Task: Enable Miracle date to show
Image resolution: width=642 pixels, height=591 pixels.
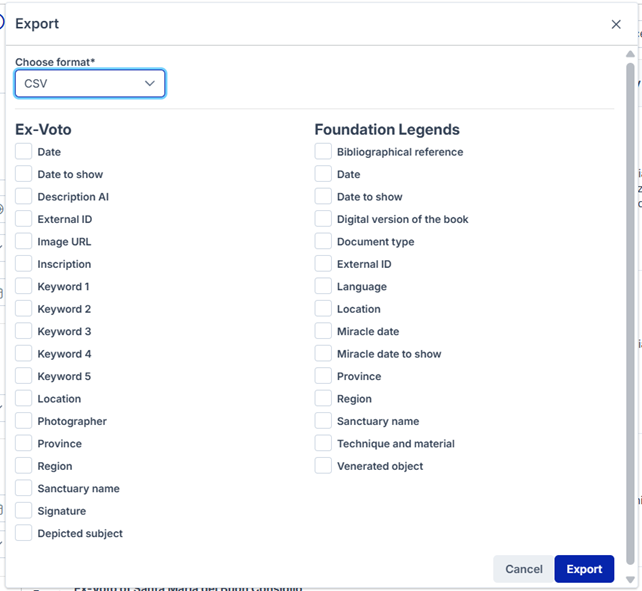Action: [323, 354]
